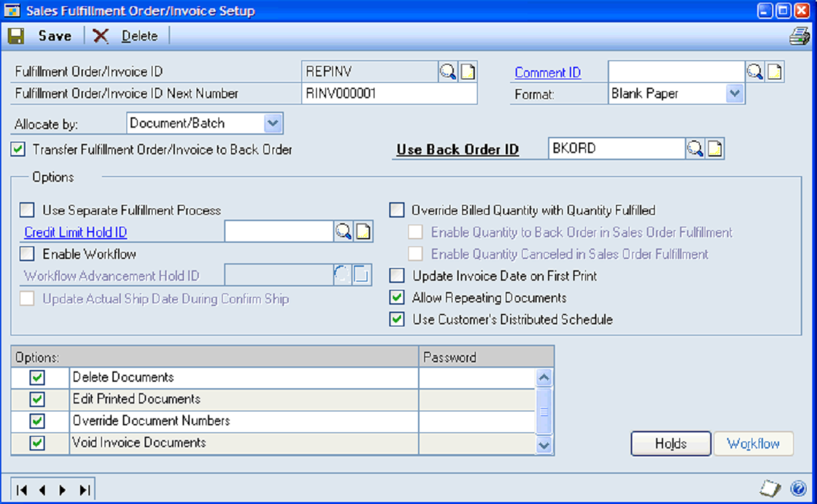Viewport: 817px width, 504px height.
Task: Open the help icon in the status bar
Action: click(798, 489)
